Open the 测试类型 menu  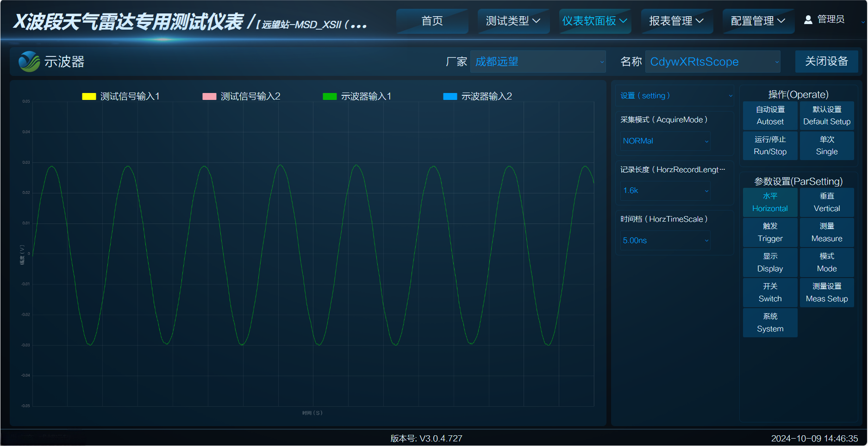pyautogui.click(x=513, y=21)
